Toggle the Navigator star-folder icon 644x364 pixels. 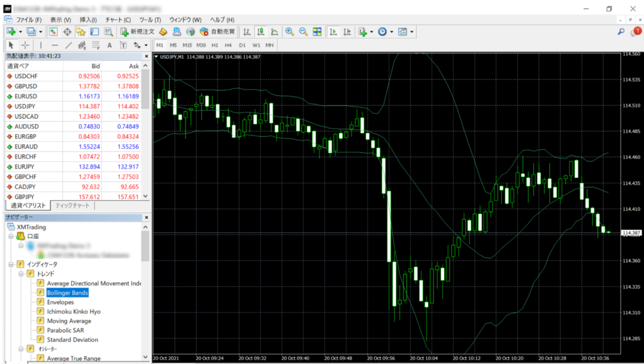[80, 31]
